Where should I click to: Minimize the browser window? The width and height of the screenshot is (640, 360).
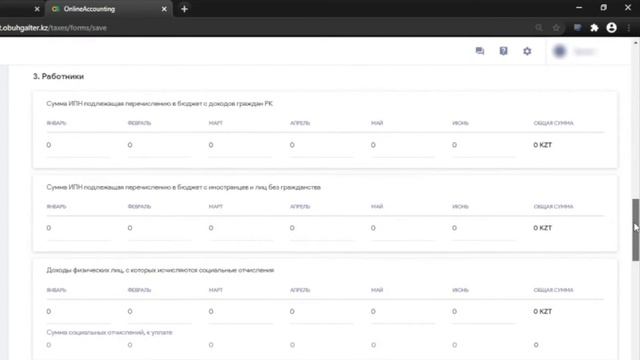coord(579,8)
